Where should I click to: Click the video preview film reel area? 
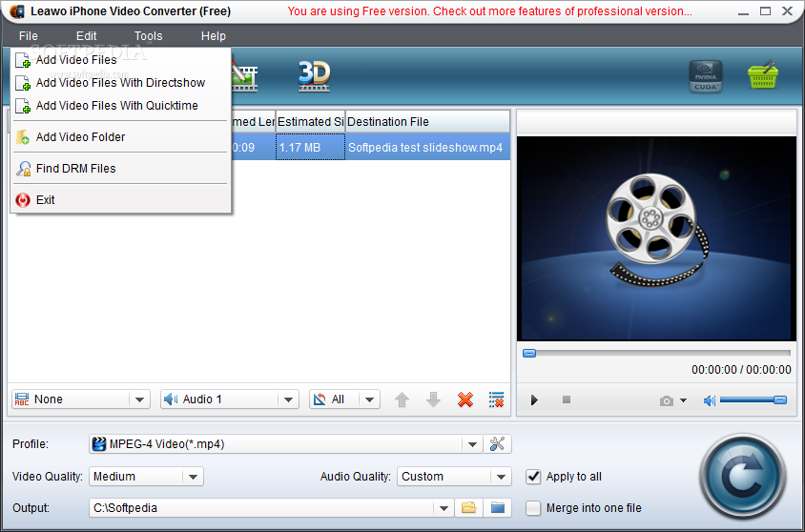[x=656, y=238]
